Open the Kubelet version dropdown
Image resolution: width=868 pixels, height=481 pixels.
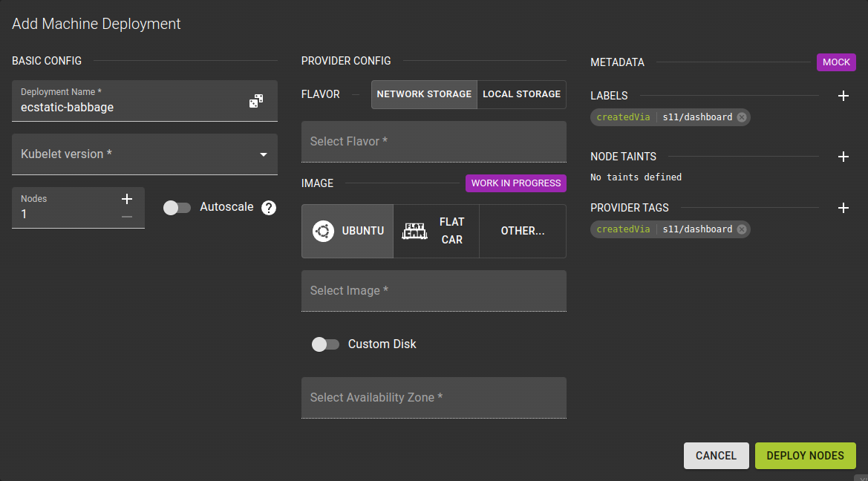pos(144,154)
